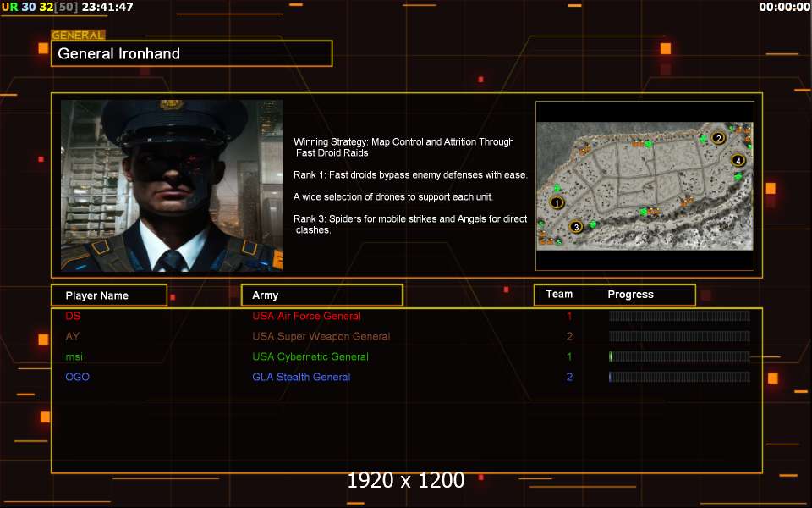
Task: Click the battlefield minimap preview
Action: tap(645, 185)
